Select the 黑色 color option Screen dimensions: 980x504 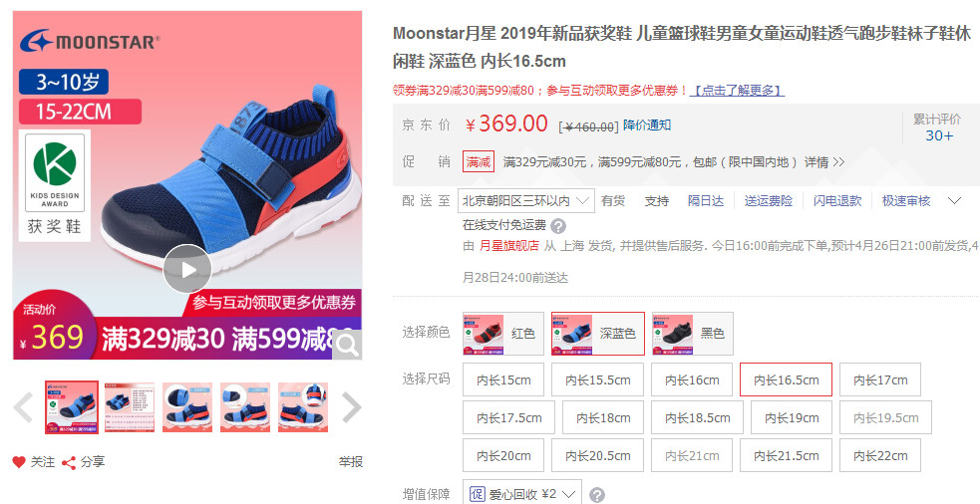tap(693, 334)
